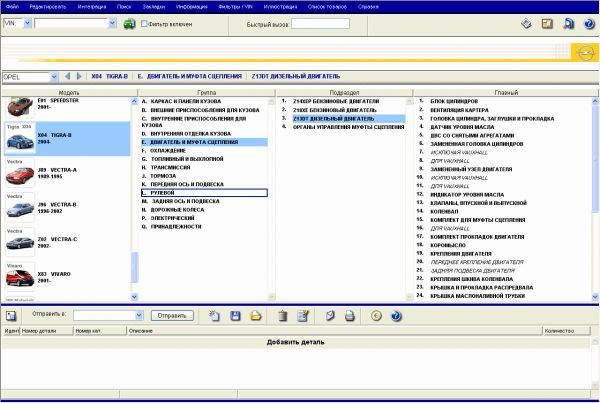
Task: Open the catalog book icon in top-right toolbar
Action: pyautogui.click(x=569, y=24)
